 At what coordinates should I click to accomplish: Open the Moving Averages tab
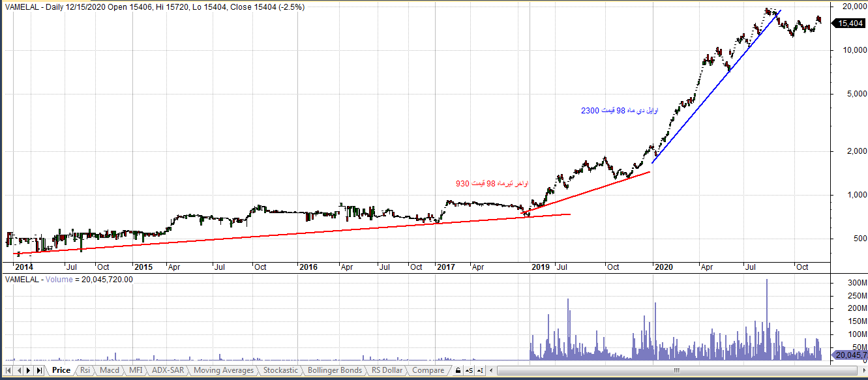pyautogui.click(x=224, y=370)
